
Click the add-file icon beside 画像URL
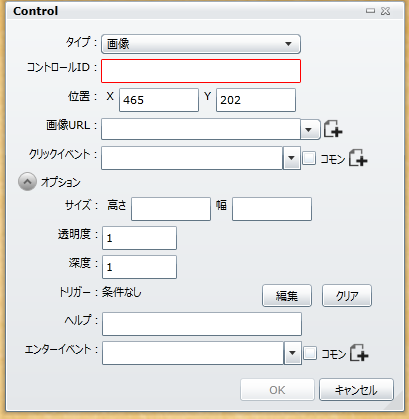coord(333,129)
